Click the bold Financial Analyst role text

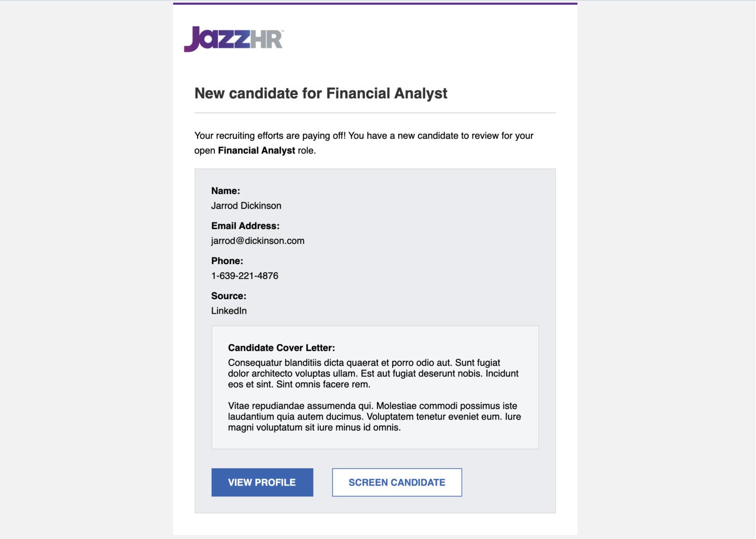(x=257, y=150)
